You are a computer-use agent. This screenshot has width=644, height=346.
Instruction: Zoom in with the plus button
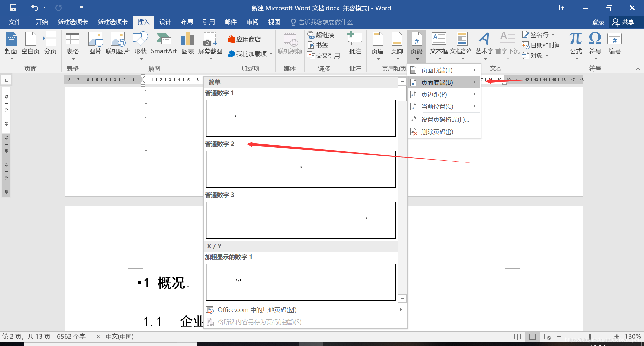tap(617, 337)
